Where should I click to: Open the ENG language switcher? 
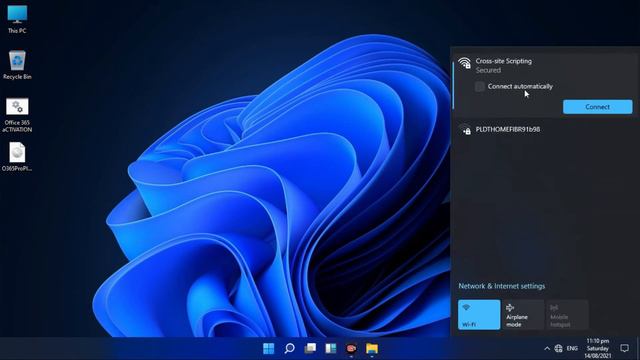[x=572, y=349]
